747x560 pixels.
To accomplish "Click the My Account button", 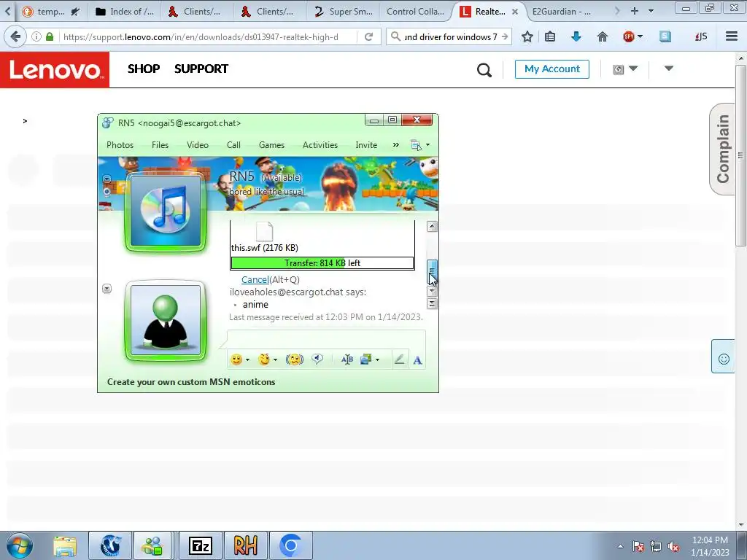I will click(551, 69).
